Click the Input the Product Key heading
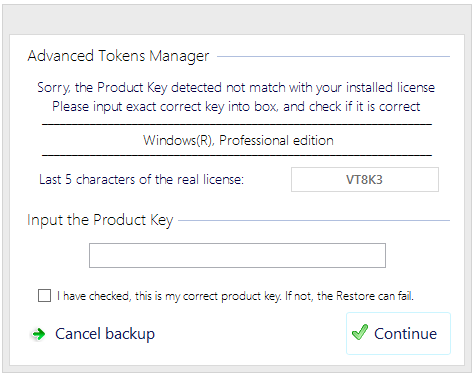Image resolution: width=472 pixels, height=378 pixels. pos(100,220)
